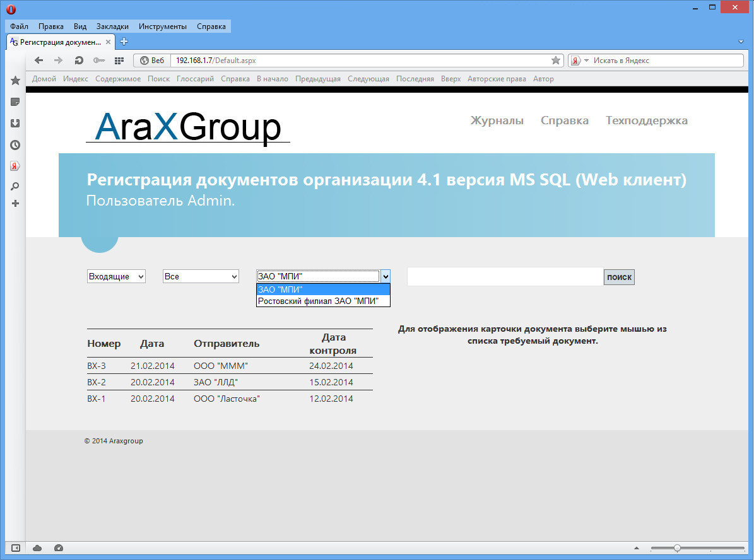Go forward with the forward arrow
Image resolution: width=754 pixels, height=560 pixels.
point(58,60)
